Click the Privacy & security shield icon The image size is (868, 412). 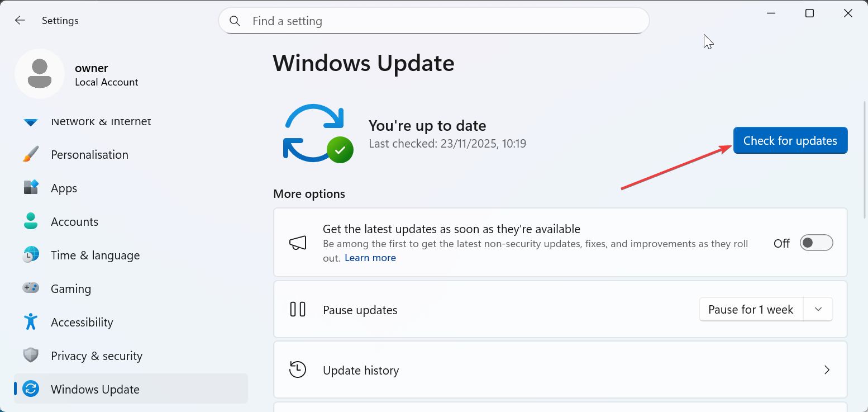click(31, 356)
